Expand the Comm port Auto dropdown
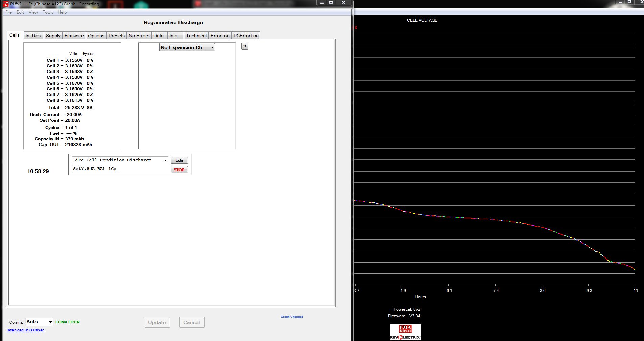The width and height of the screenshot is (644, 341). click(x=50, y=322)
